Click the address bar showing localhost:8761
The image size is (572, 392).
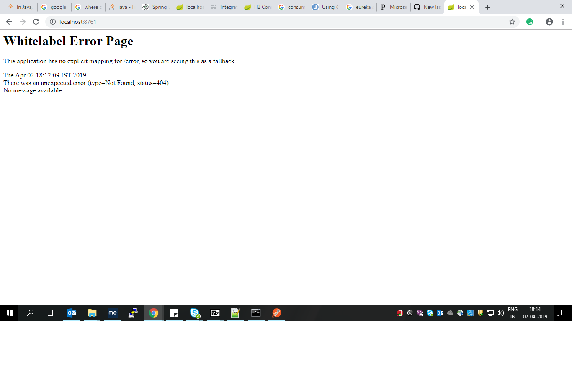pos(251,22)
